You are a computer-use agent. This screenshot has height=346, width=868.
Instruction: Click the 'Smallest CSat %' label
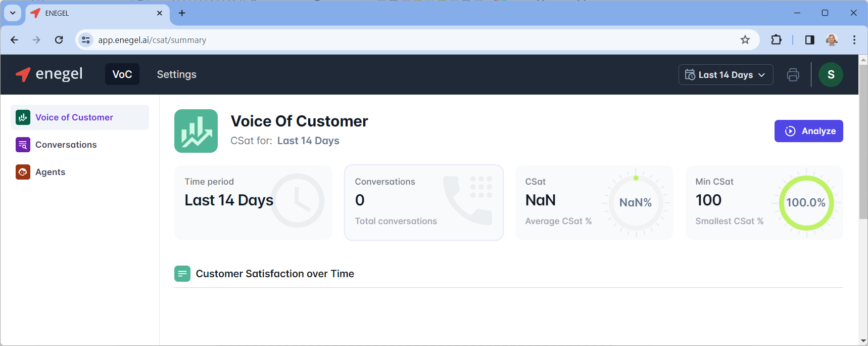tap(729, 221)
